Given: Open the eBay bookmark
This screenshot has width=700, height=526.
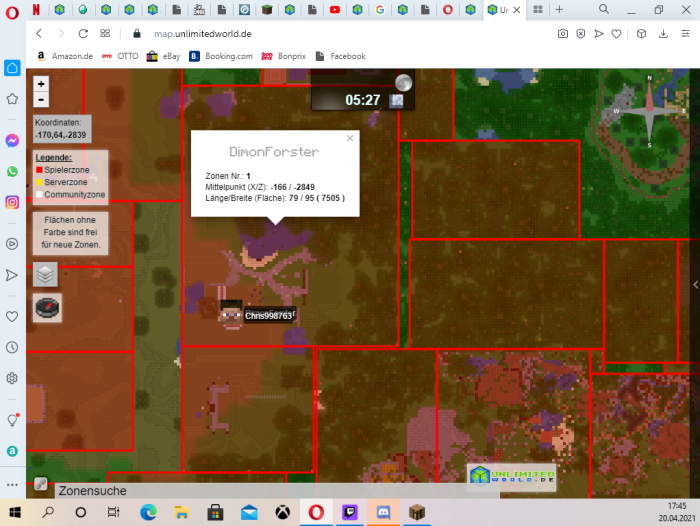Looking at the screenshot, I should click(163, 56).
